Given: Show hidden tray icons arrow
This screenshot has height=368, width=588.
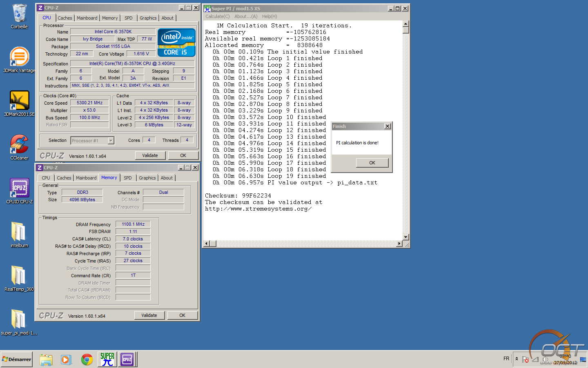Looking at the screenshot, I should point(517,359).
